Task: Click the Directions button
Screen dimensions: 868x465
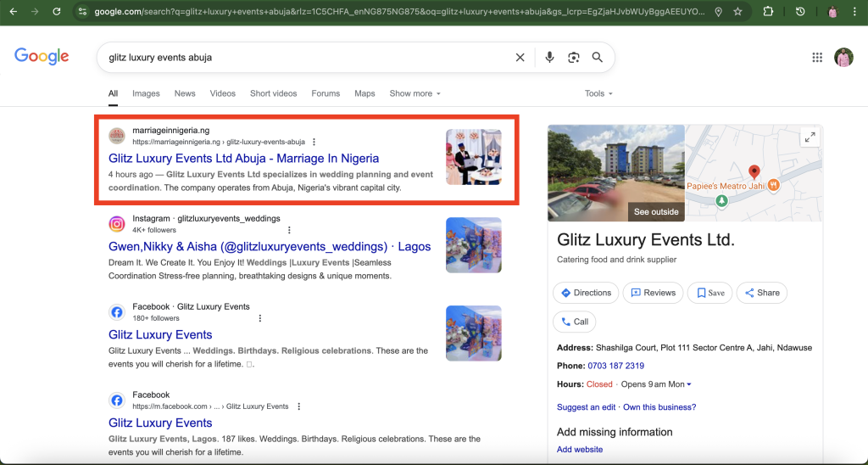Action: tap(586, 293)
